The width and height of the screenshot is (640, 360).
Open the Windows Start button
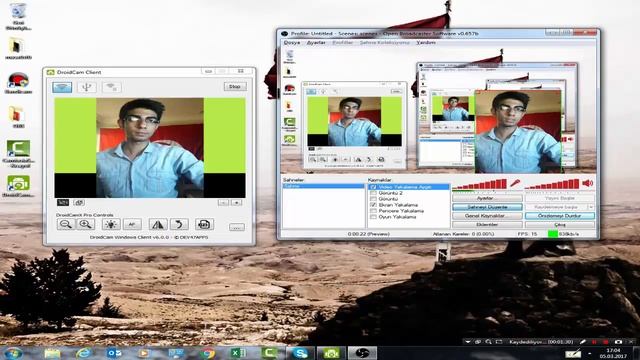[x=13, y=353]
